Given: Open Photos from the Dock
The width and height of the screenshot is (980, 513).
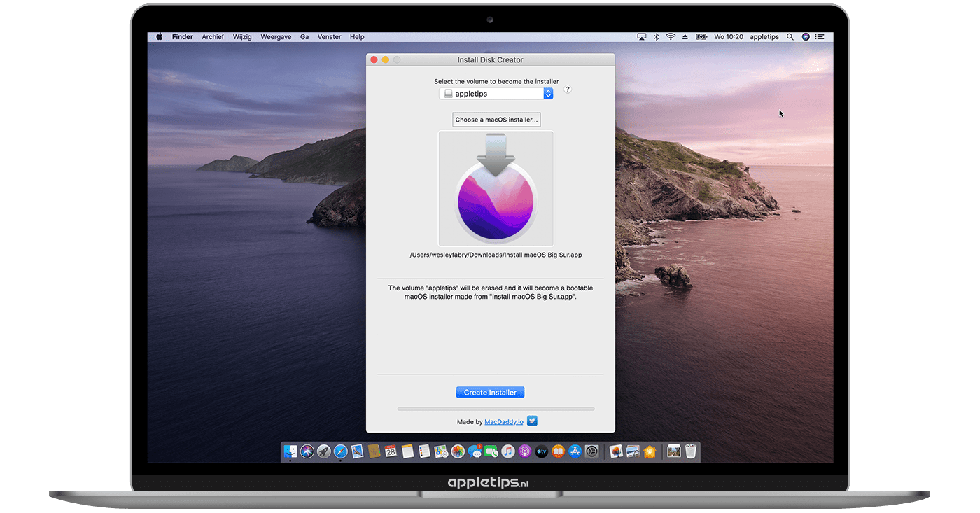Looking at the screenshot, I should 458,451.
